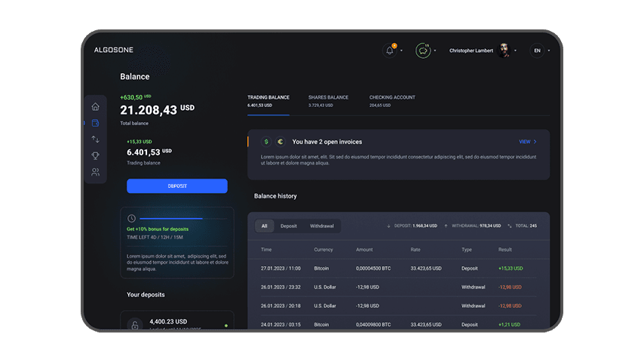
Task: Filter balance history by All
Action: pyautogui.click(x=264, y=225)
